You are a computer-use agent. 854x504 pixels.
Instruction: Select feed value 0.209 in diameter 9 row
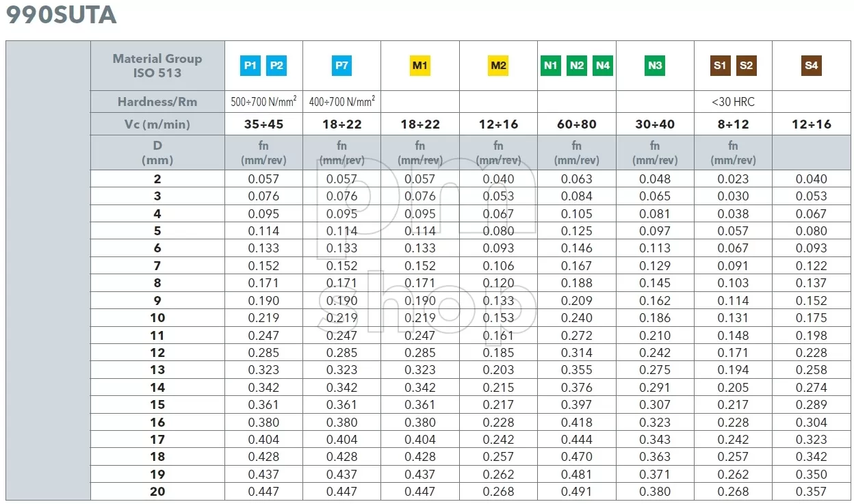click(x=577, y=300)
